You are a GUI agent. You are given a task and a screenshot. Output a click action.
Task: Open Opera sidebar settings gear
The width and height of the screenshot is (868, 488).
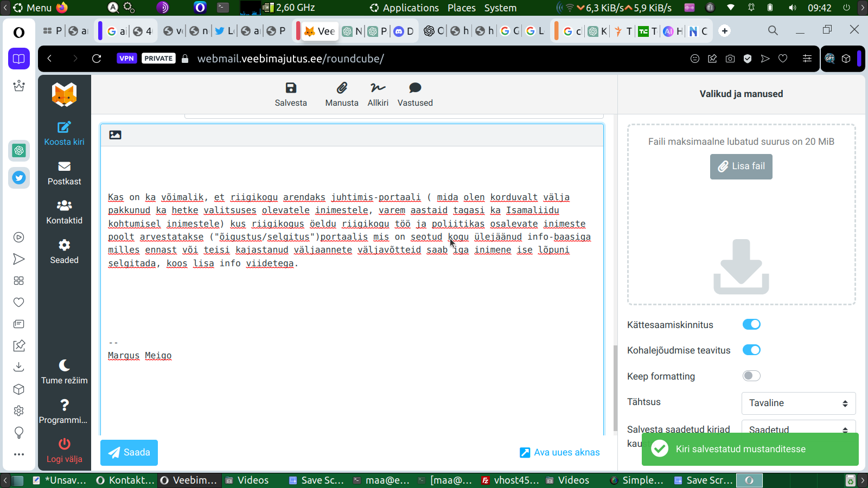click(19, 410)
